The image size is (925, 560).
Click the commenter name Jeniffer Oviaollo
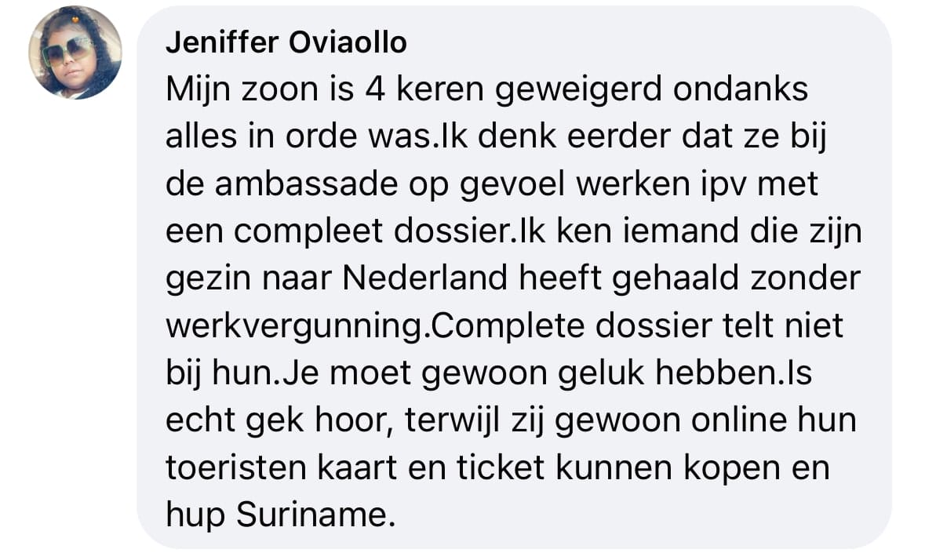click(x=286, y=43)
